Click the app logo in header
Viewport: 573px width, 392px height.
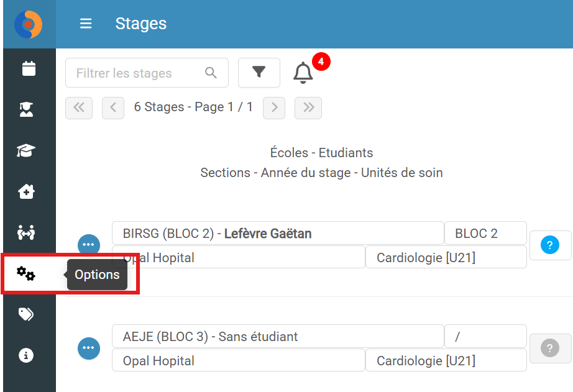29,24
